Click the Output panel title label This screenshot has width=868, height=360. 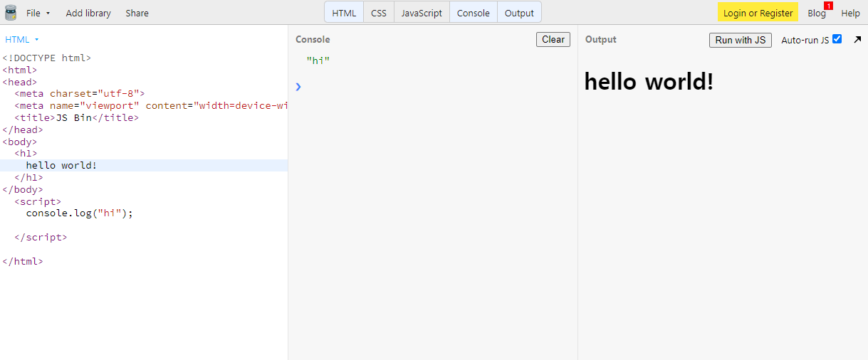(600, 40)
